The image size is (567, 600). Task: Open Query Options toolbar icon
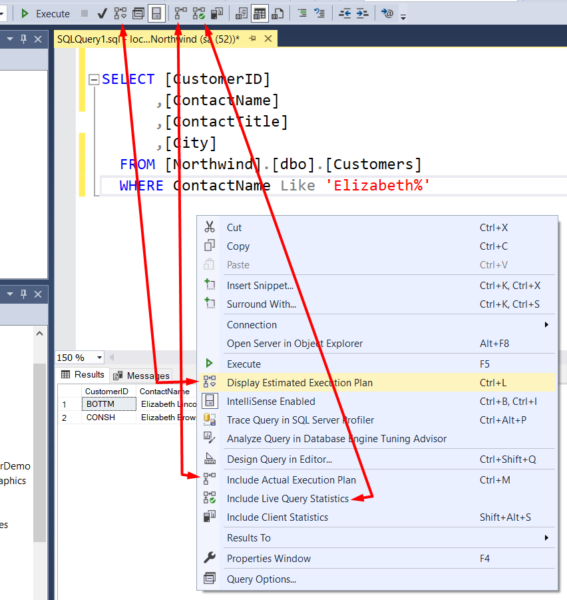click(138, 14)
